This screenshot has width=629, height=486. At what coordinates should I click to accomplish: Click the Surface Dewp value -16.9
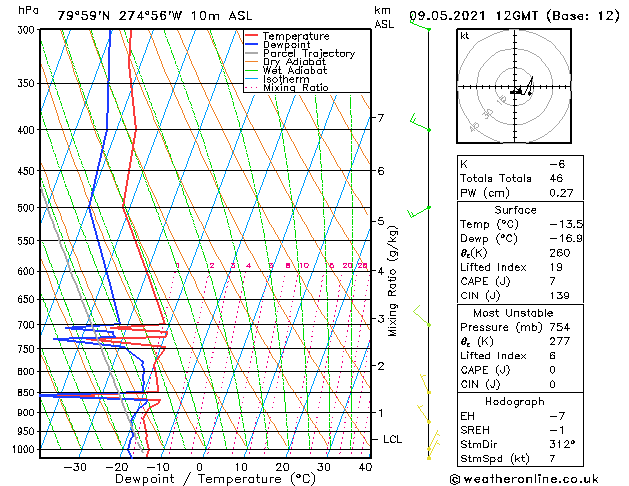pyautogui.click(x=566, y=238)
